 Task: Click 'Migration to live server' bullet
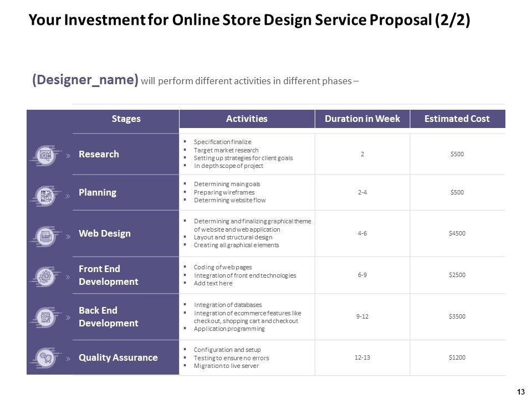pos(226,366)
